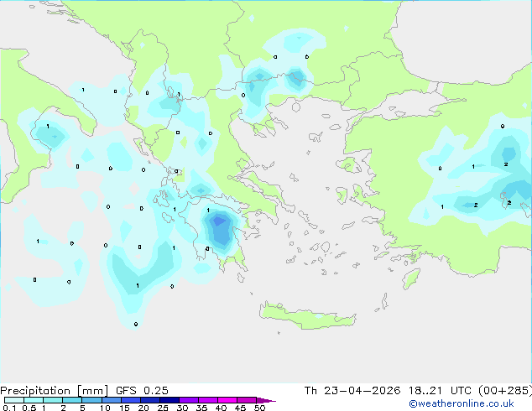Click the 'Th 23-04-2026' date text
Viewport: 532px width, 411px height.
tap(352, 391)
